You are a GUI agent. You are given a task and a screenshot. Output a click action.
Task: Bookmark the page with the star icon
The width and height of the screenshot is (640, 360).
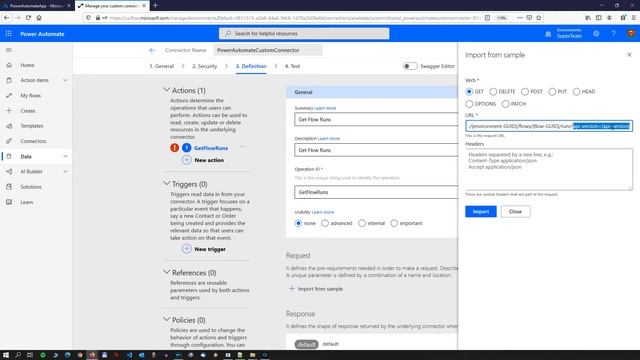(539, 18)
